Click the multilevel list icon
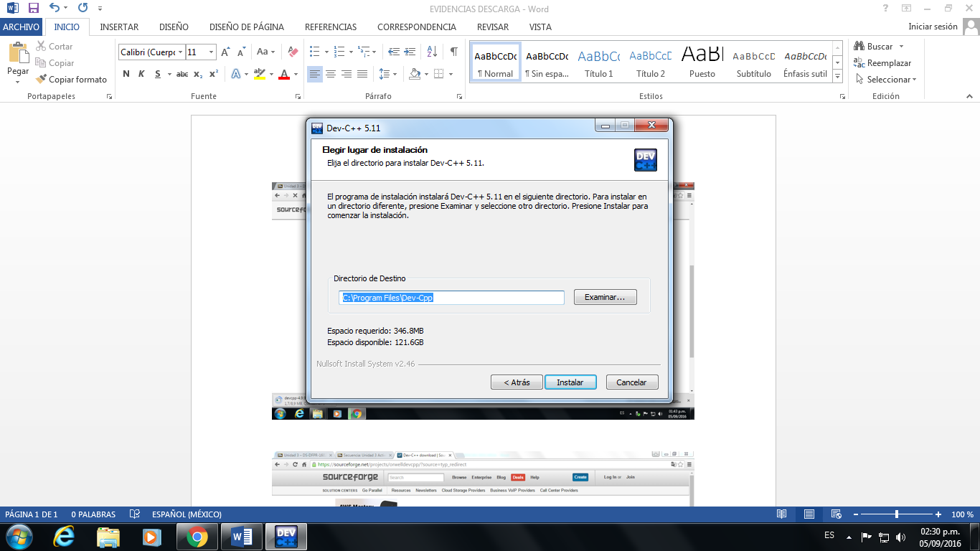The image size is (980, 551). point(363,52)
